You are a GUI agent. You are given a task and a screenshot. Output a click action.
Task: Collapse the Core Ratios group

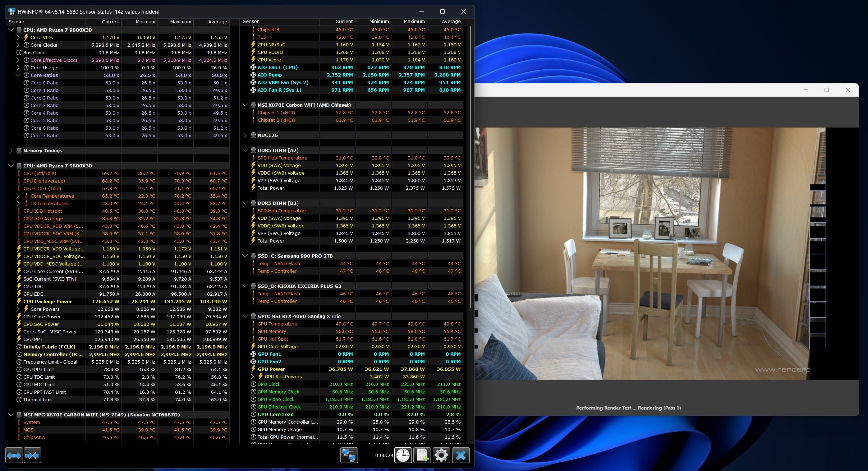pyautogui.click(x=18, y=75)
